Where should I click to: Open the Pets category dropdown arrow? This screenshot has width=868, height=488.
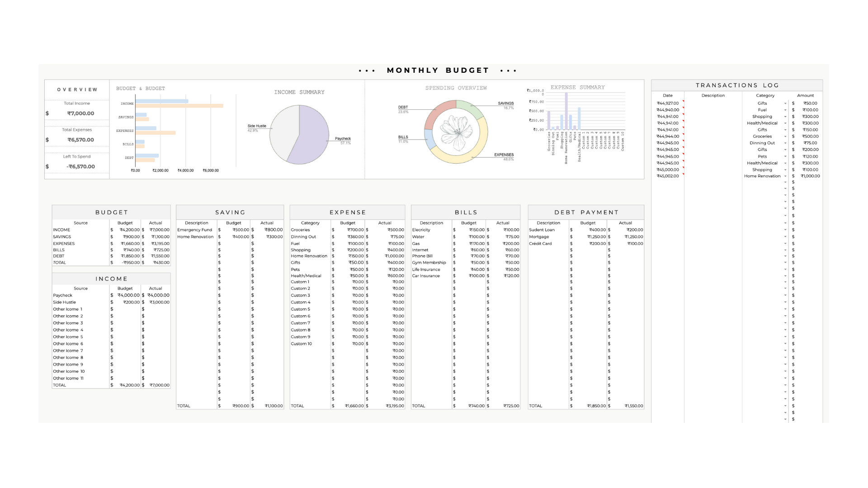785,157
